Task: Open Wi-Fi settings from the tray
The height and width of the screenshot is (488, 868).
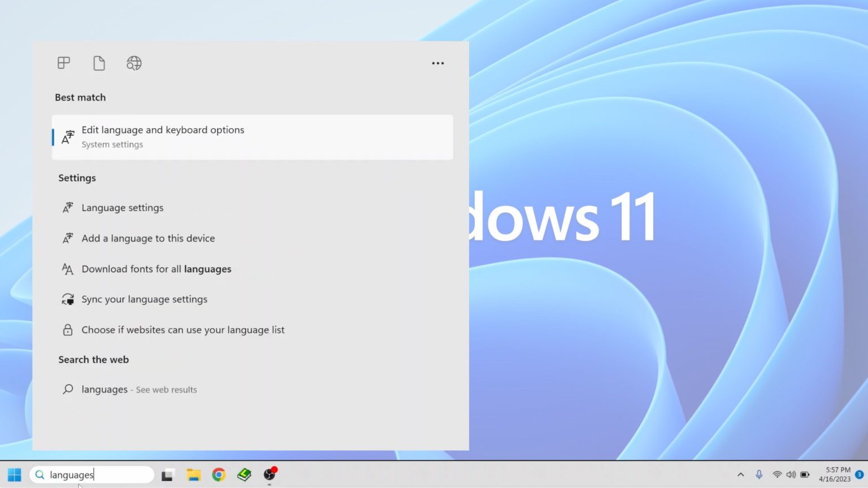Action: pyautogui.click(x=776, y=474)
